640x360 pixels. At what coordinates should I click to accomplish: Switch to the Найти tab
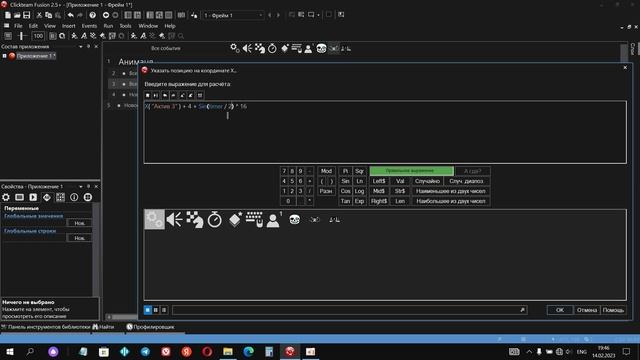(103, 327)
